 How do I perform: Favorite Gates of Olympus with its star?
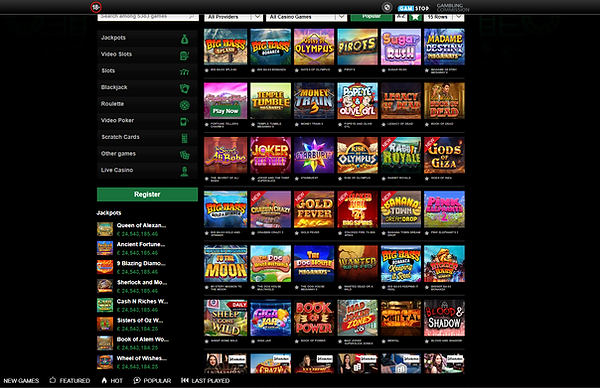click(297, 70)
